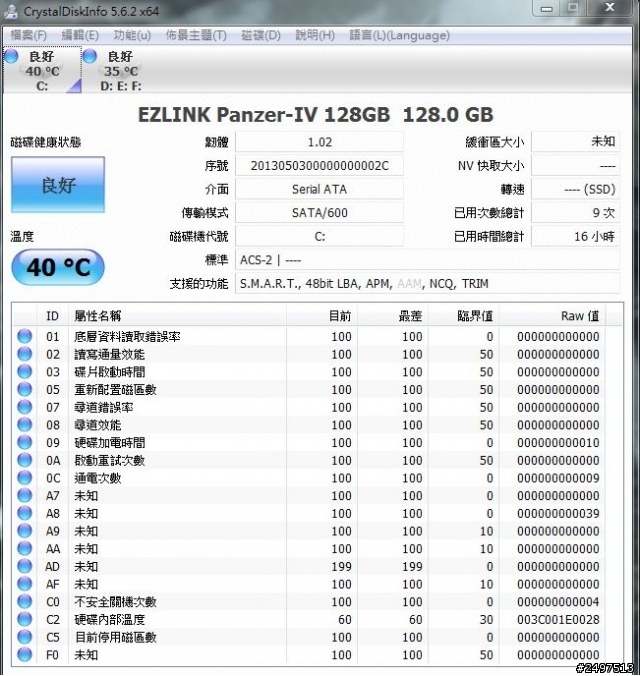Minimize the CrystalDiskInfo window
The width and height of the screenshot is (640, 676).
(546, 8)
